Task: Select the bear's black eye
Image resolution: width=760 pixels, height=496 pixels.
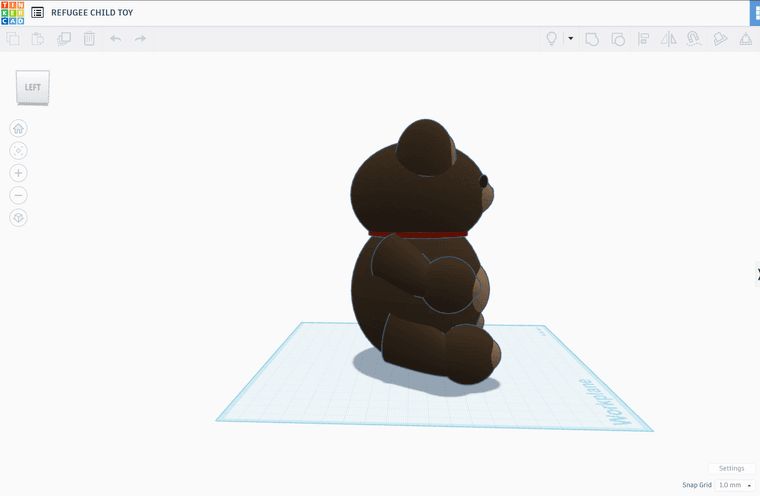Action: click(x=484, y=182)
